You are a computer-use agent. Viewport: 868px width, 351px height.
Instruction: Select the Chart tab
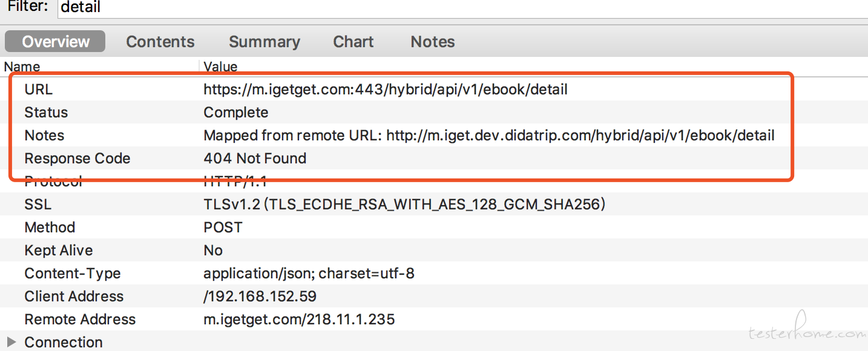click(353, 42)
